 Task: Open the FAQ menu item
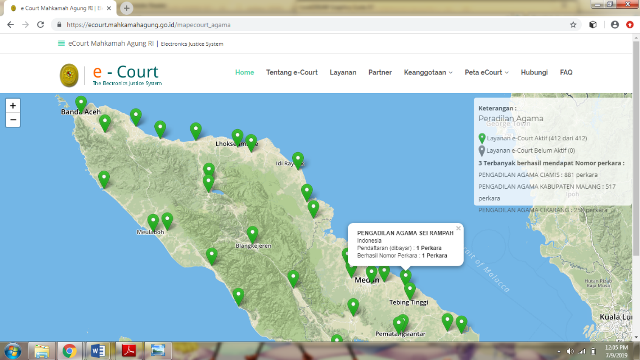566,72
